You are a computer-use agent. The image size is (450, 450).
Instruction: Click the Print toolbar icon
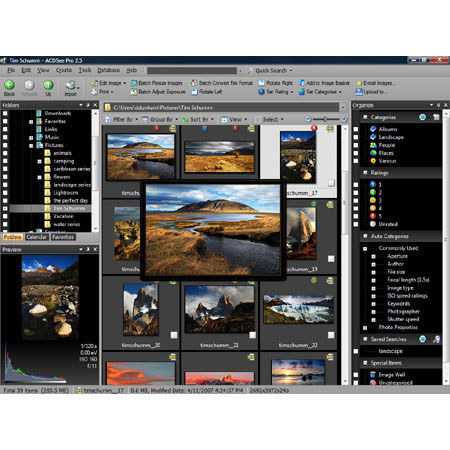click(x=95, y=91)
